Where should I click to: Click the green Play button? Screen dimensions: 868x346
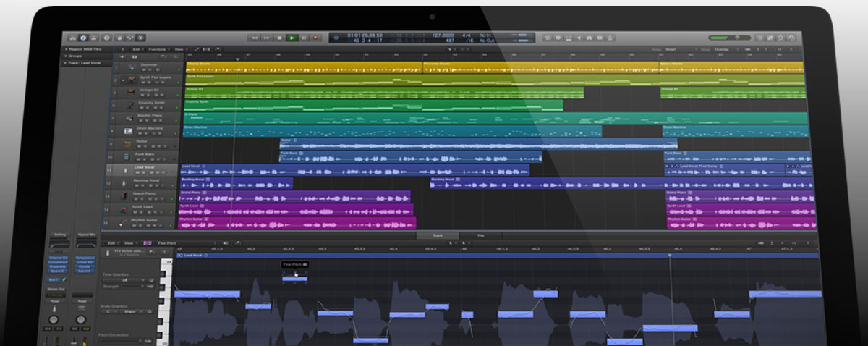(292, 37)
